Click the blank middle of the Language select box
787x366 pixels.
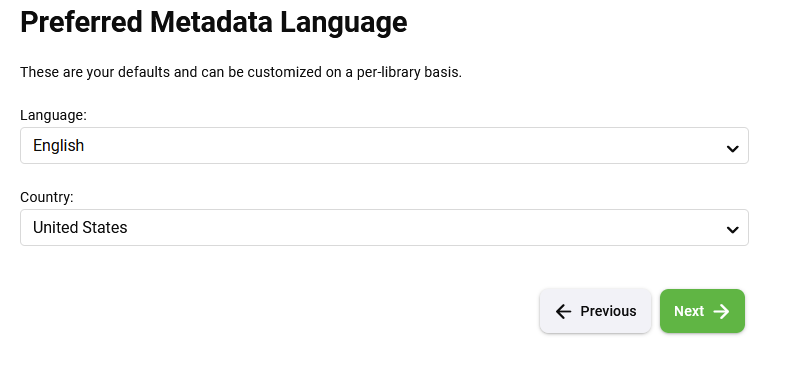pos(384,146)
